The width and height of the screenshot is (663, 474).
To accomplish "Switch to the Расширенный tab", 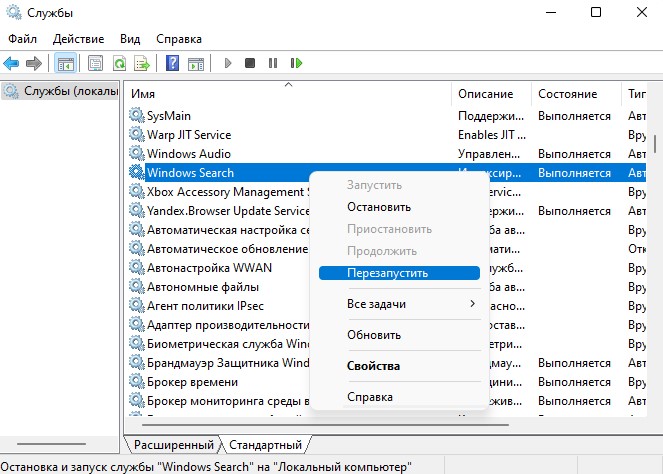I will click(173, 445).
